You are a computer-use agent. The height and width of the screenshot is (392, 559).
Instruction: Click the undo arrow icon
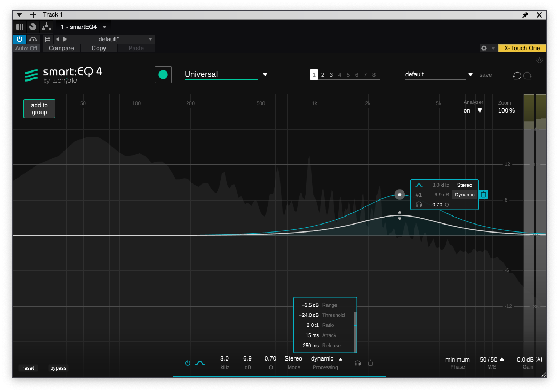click(x=516, y=75)
